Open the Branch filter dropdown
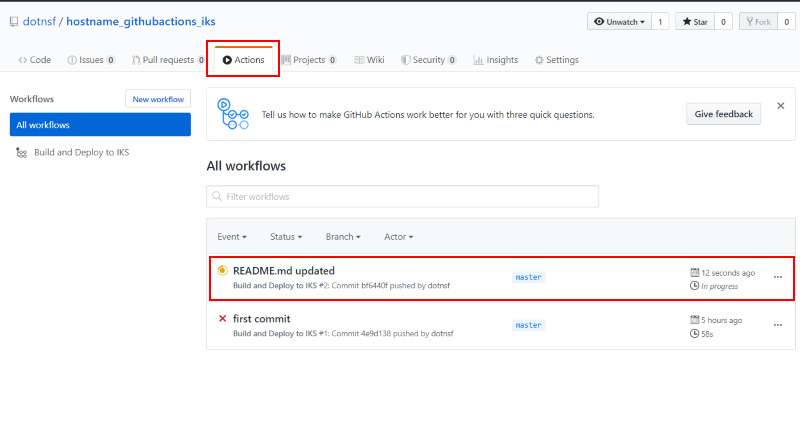800x434 pixels. 343,237
